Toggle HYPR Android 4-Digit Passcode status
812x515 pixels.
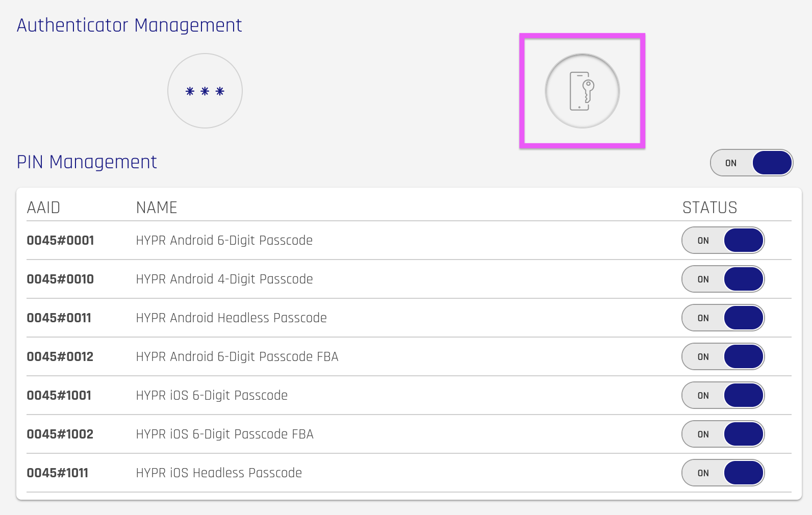pos(723,279)
